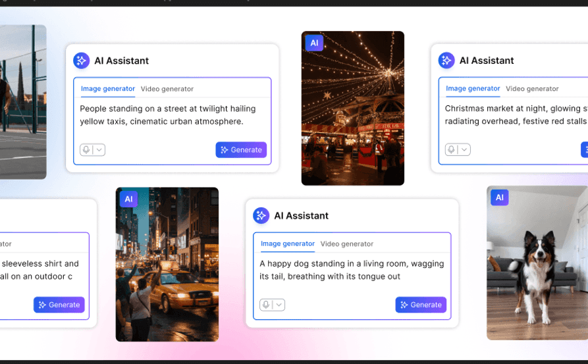Click the AI Assistant title above the dog prompt
The image size is (588, 364).
301,216
